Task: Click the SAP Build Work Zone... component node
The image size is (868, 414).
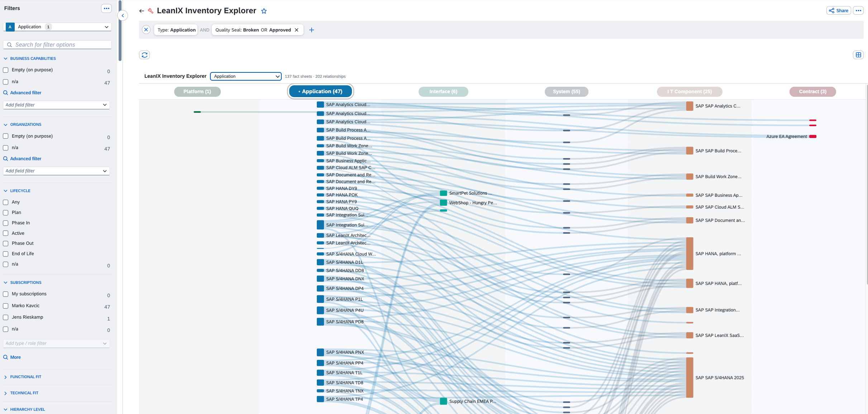Action: point(690,177)
